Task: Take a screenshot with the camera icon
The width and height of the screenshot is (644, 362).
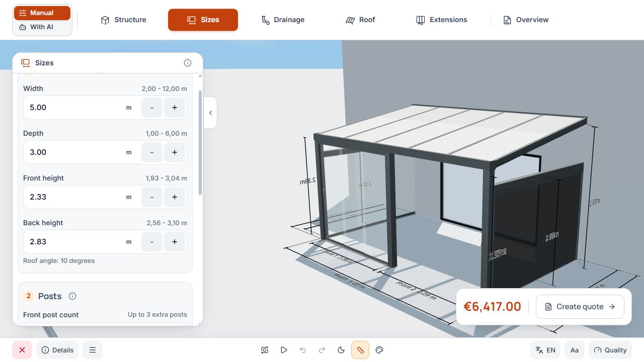Action: click(x=265, y=350)
